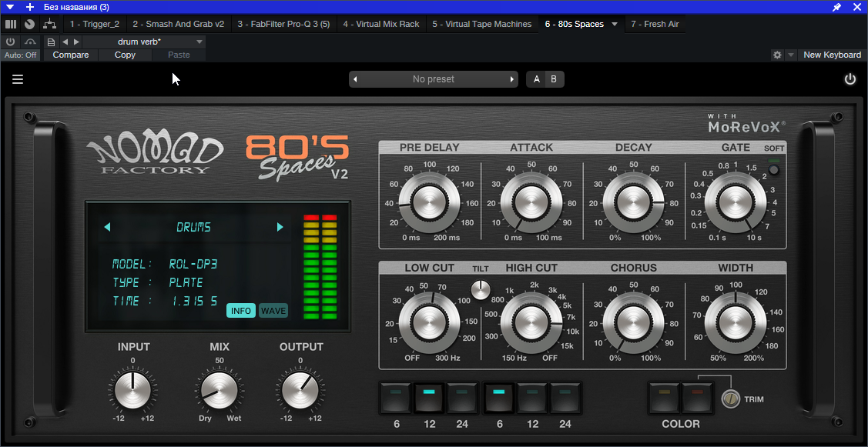Click the MIX dry/wet knob
868x447 pixels.
coord(220,391)
